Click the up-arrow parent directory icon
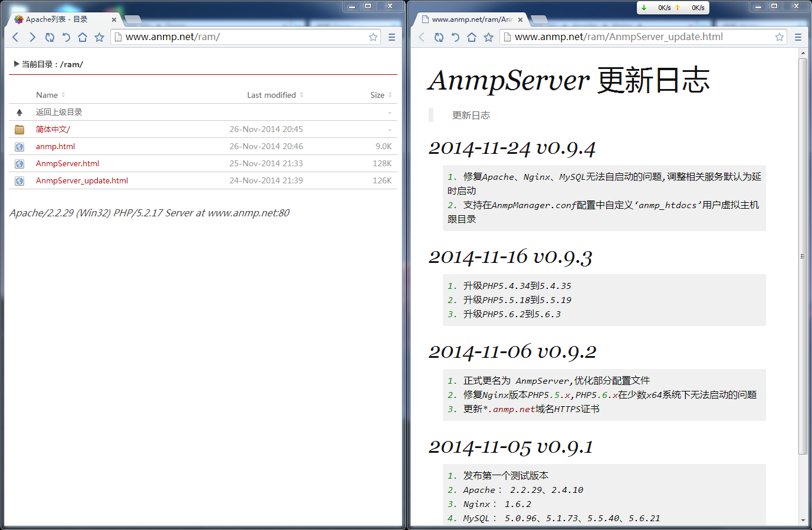Image resolution: width=812 pixels, height=530 pixels. tap(19, 112)
